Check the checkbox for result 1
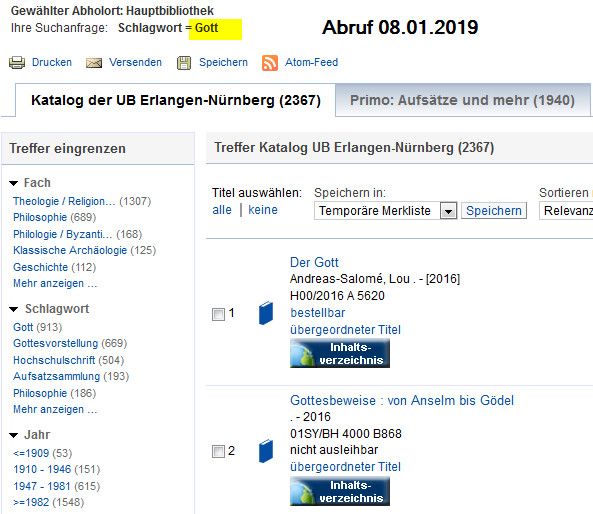The width and height of the screenshot is (593, 514). (218, 314)
